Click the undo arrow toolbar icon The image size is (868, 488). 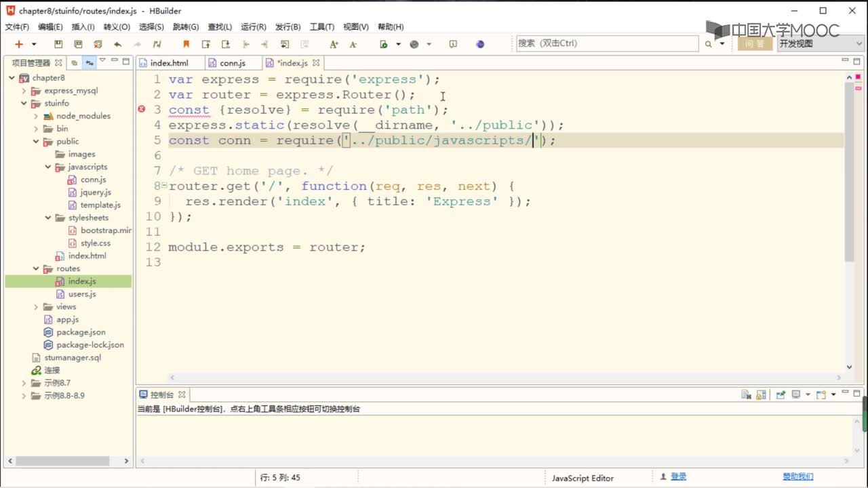[118, 44]
